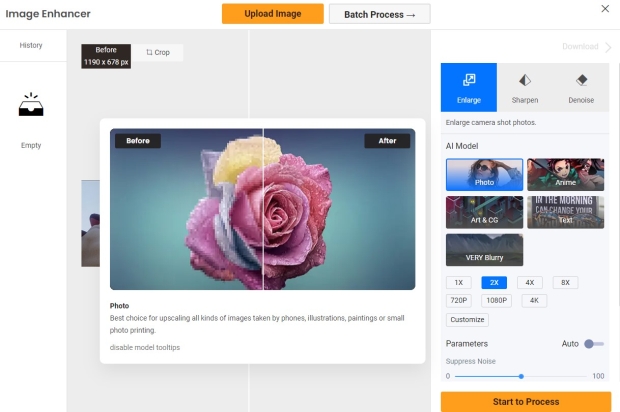The width and height of the screenshot is (620, 412).
Task: Choose the Text AI model
Action: point(565,212)
